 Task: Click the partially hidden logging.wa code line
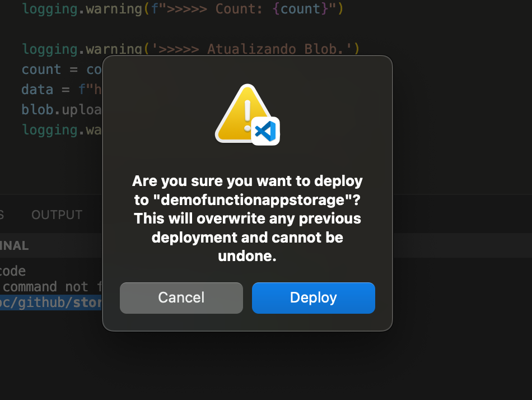[62, 130]
